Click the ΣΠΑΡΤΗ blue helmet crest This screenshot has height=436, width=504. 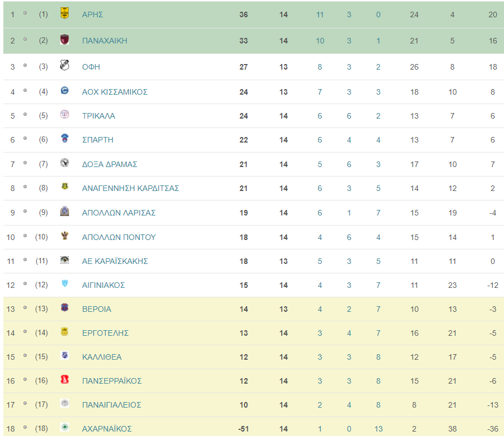pos(65,139)
